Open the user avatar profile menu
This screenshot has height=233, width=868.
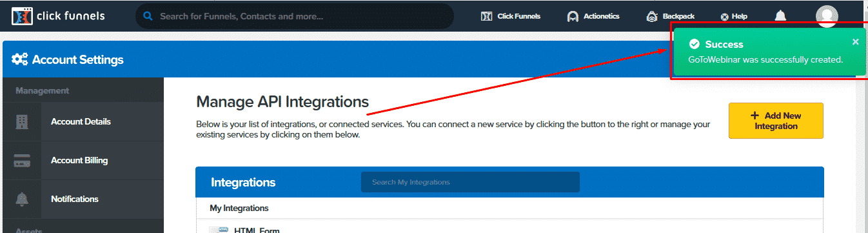click(x=827, y=16)
